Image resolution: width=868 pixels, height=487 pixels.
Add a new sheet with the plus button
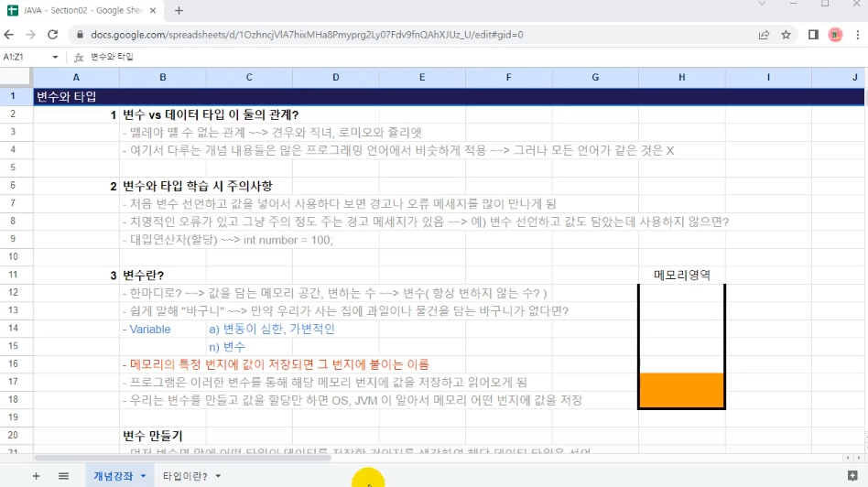(x=37, y=476)
